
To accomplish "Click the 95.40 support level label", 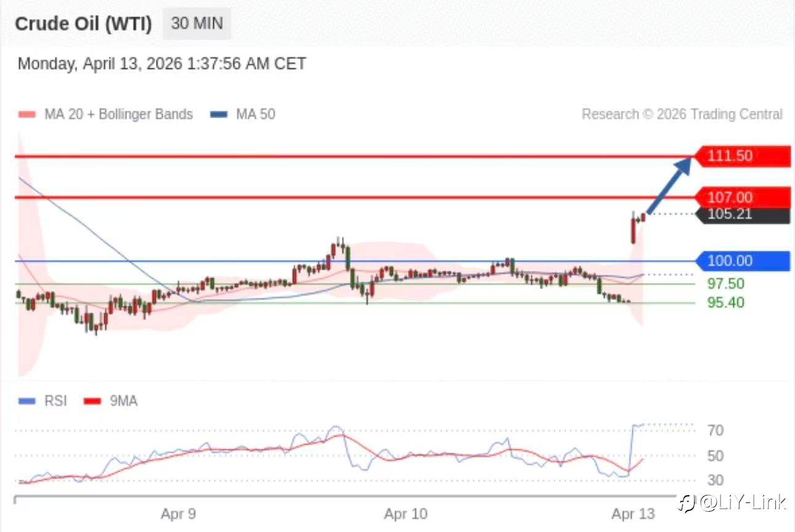I will [x=725, y=302].
